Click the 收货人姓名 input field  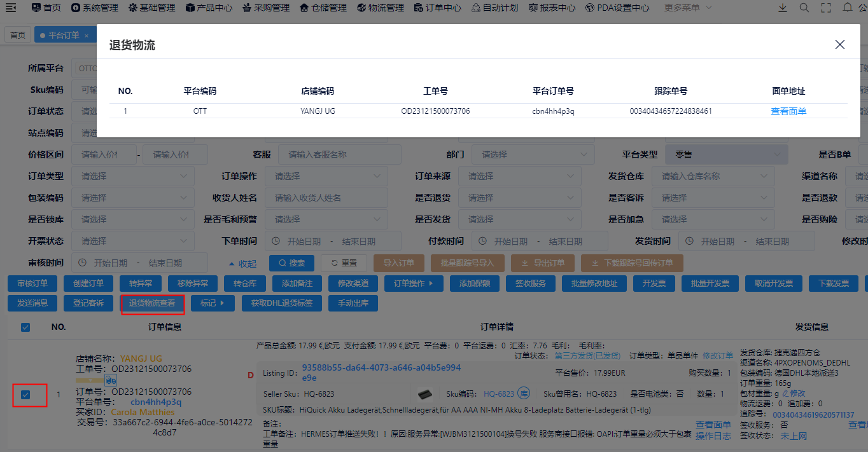(326, 198)
